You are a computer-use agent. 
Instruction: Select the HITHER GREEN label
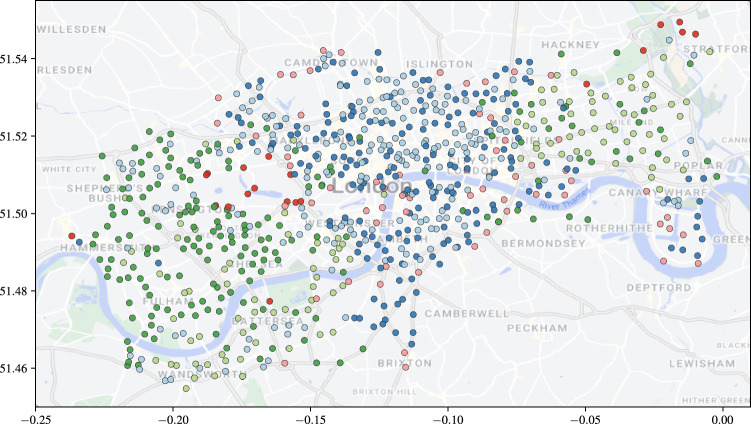click(x=717, y=401)
